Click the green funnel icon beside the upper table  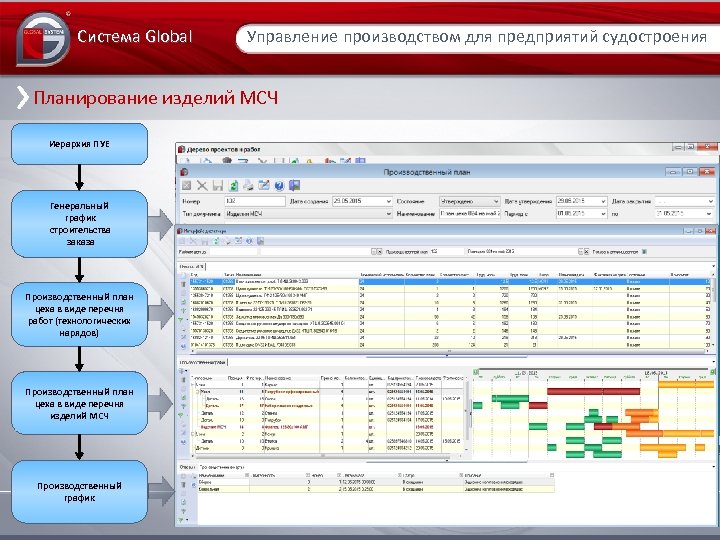coord(182,320)
